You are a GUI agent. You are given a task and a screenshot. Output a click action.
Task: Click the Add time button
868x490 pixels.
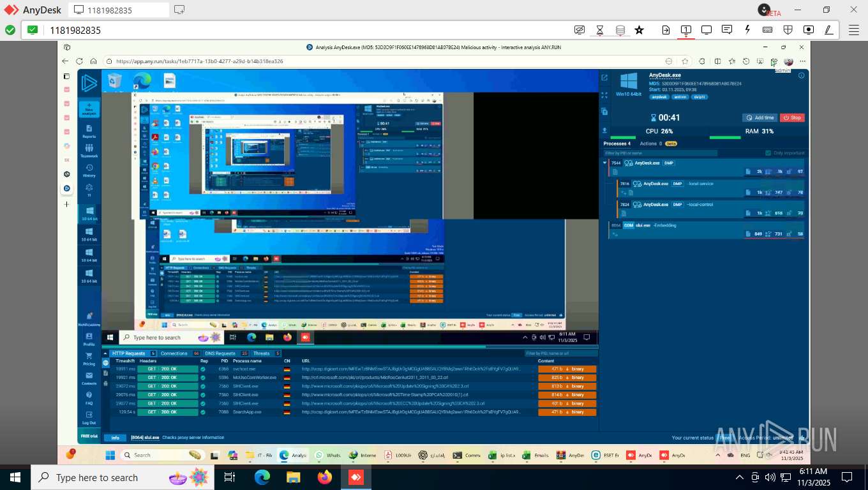click(x=759, y=117)
